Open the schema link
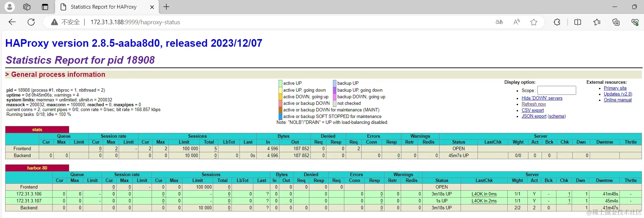Image resolution: width=644 pixels, height=218 pixels. (x=557, y=116)
